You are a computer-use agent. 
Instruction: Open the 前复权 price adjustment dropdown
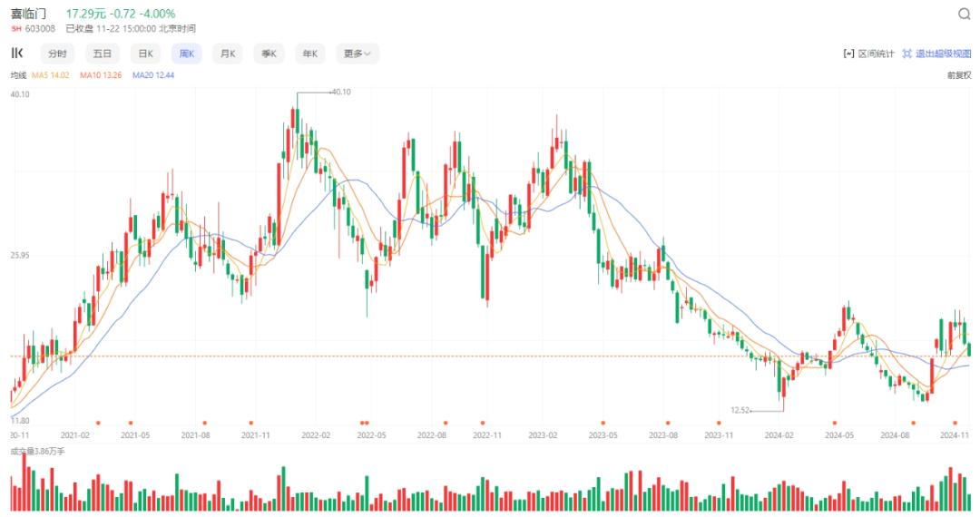(x=959, y=75)
